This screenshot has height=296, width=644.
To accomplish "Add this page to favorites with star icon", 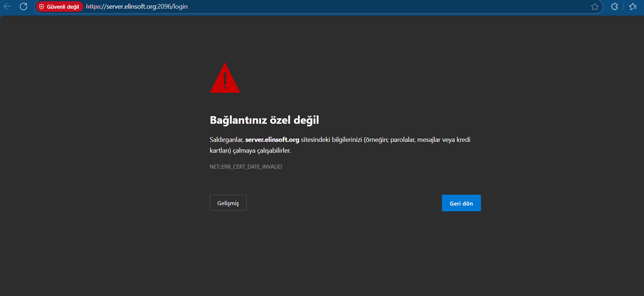I will [595, 7].
